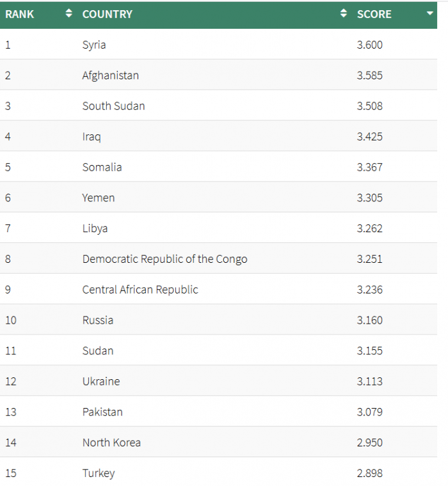Click Ukraine's score value 3.113
The image size is (448, 486).
369,381
